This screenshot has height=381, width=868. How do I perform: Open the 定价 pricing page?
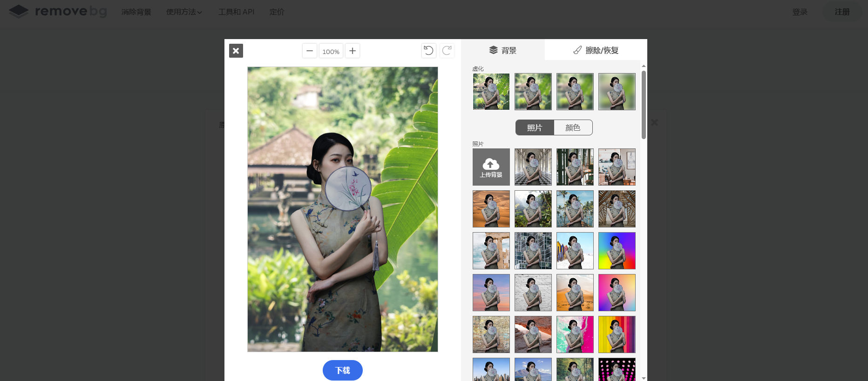277,12
